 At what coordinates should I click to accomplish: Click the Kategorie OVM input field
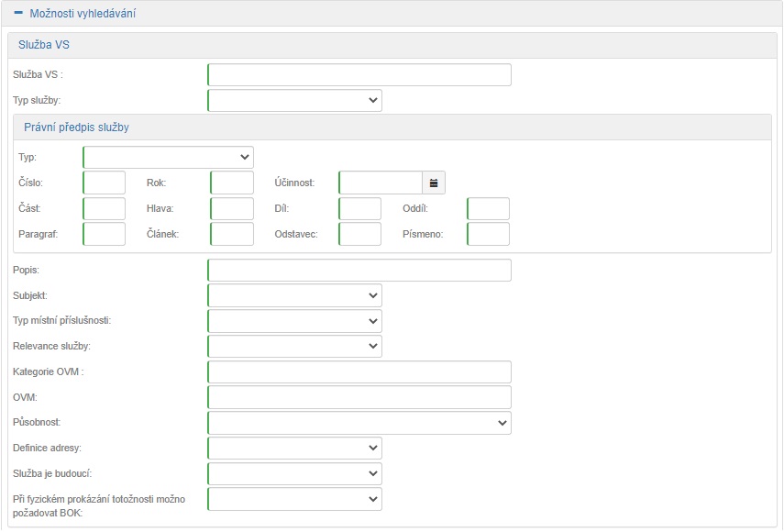[359, 371]
